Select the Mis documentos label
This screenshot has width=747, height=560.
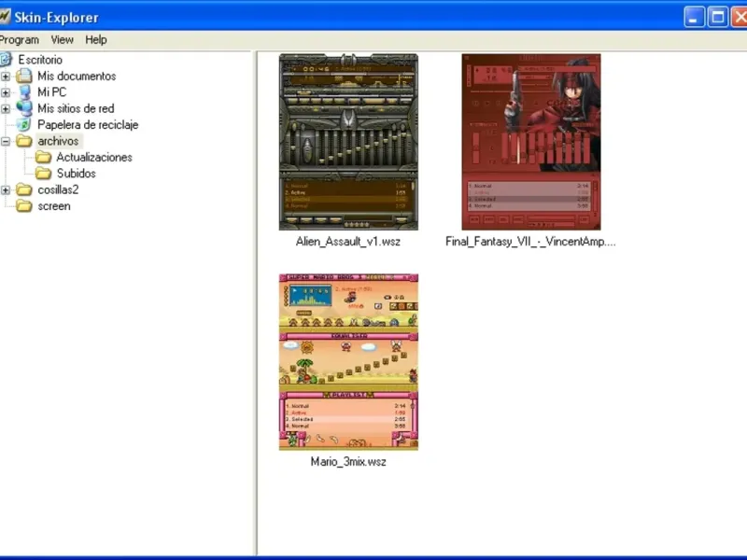coord(77,76)
